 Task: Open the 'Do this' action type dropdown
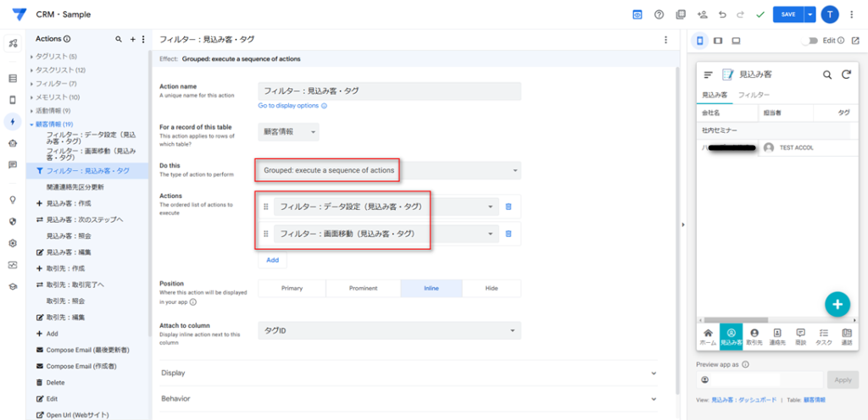389,170
